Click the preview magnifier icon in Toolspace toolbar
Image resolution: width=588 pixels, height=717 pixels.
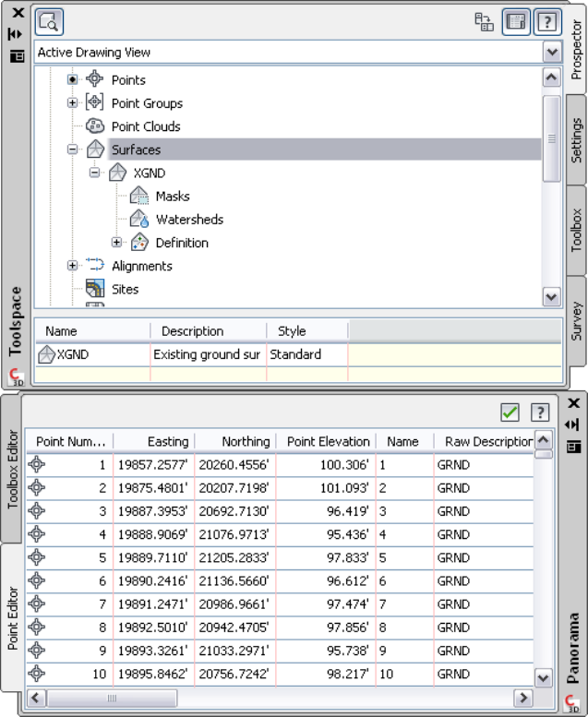49,21
